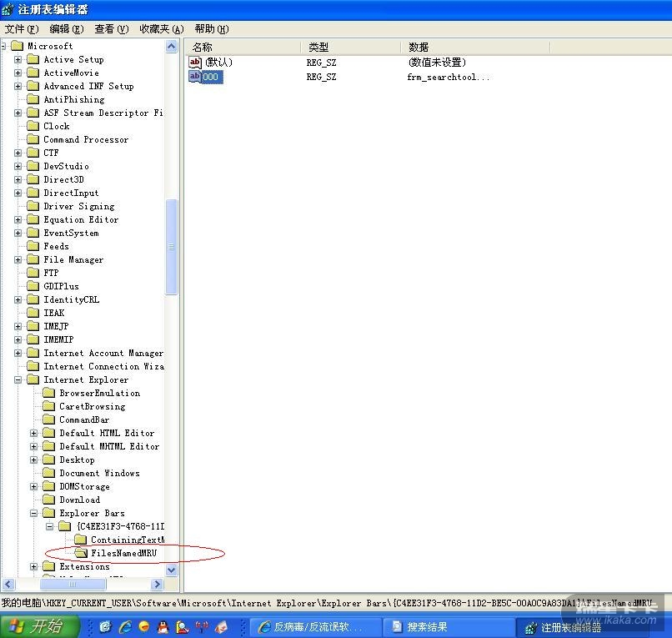This screenshot has height=638, width=672.
Task: Collapse the Explorer Bars key
Action: (x=33, y=513)
